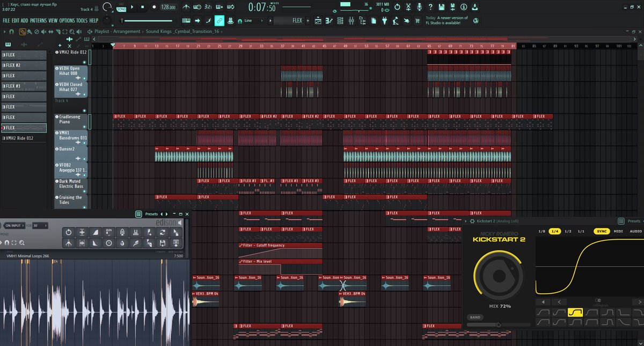The width and height of the screenshot is (644, 346).
Task: Click the stop button
Action: (143, 7)
